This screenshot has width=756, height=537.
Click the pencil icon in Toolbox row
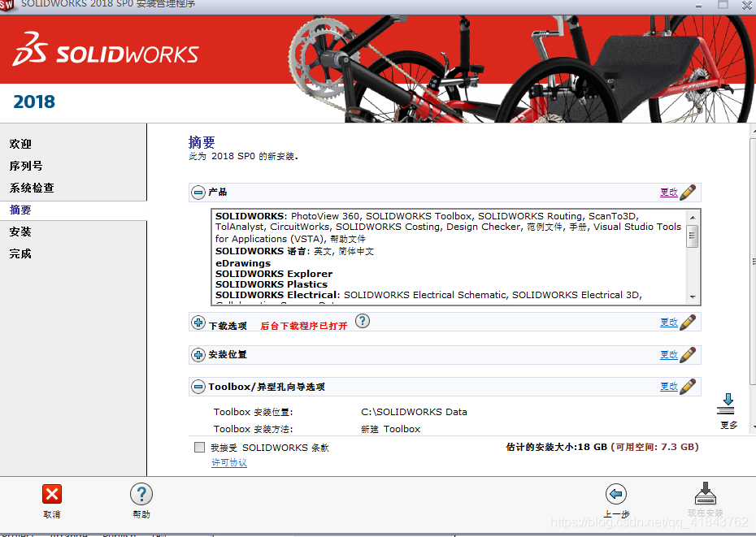[x=688, y=386]
